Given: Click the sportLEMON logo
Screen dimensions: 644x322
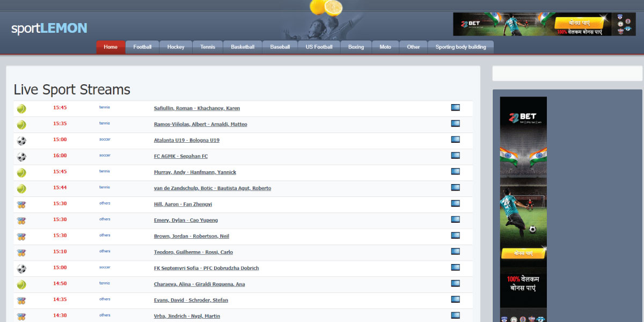Looking at the screenshot, I should (x=49, y=28).
